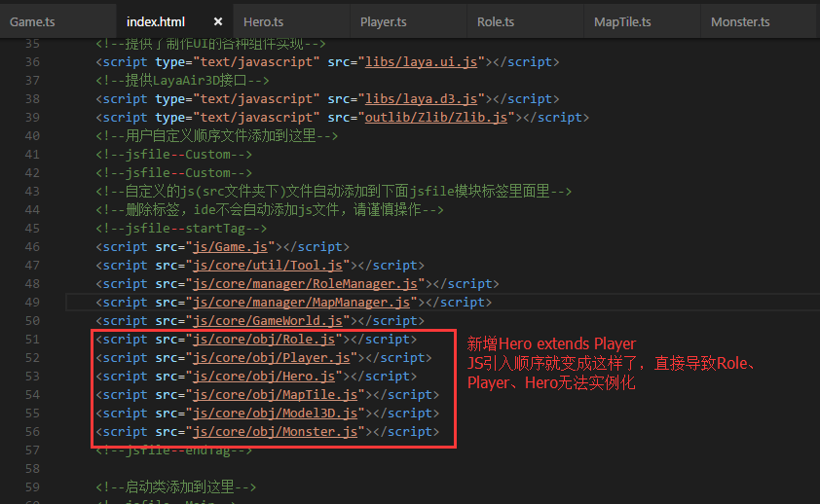Image resolution: width=820 pixels, height=504 pixels.
Task: Click the libs/laya.ui.js source path
Action: click(x=421, y=62)
